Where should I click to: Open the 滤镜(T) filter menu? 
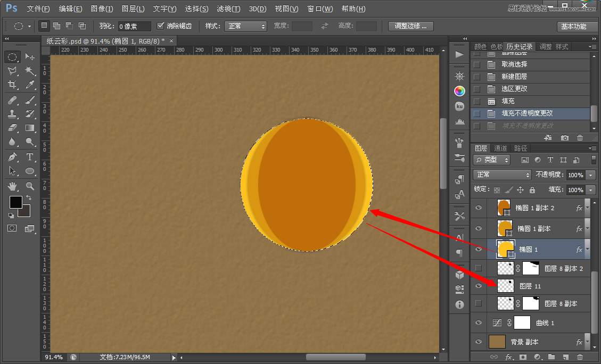[228, 9]
